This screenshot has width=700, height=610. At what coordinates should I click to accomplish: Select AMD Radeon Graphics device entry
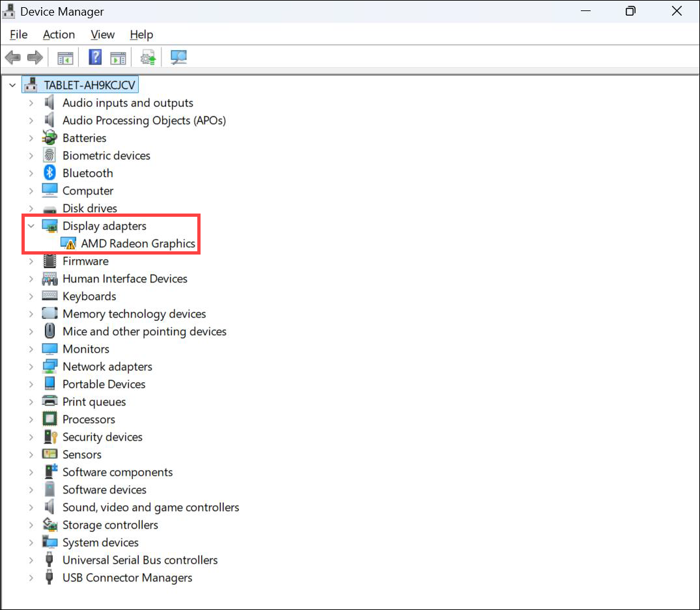coord(138,243)
